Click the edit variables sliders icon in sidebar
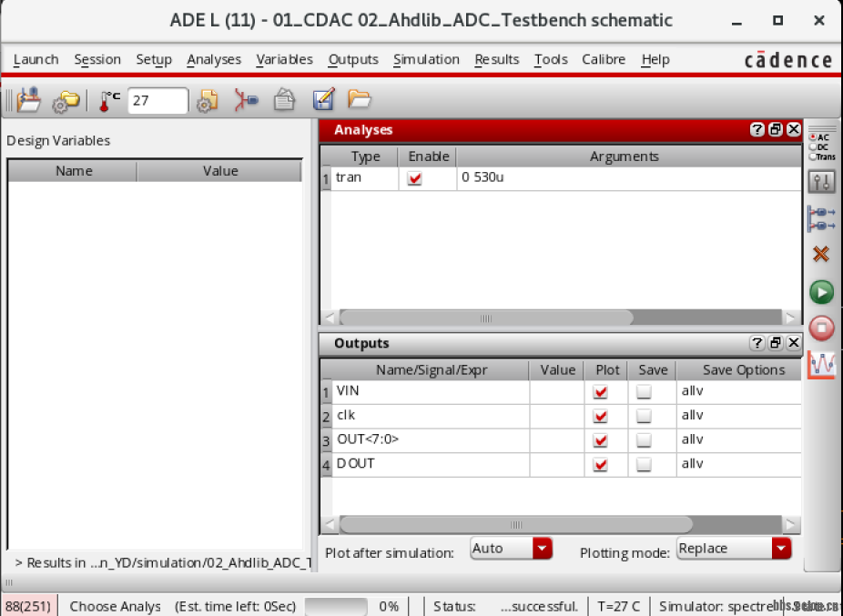The height and width of the screenshot is (616, 843). click(x=821, y=182)
